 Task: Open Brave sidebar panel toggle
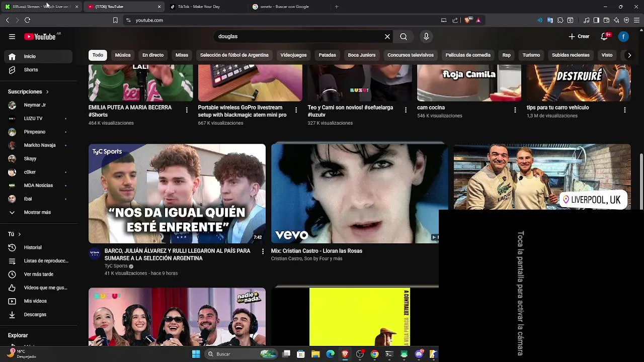pyautogui.click(x=596, y=20)
